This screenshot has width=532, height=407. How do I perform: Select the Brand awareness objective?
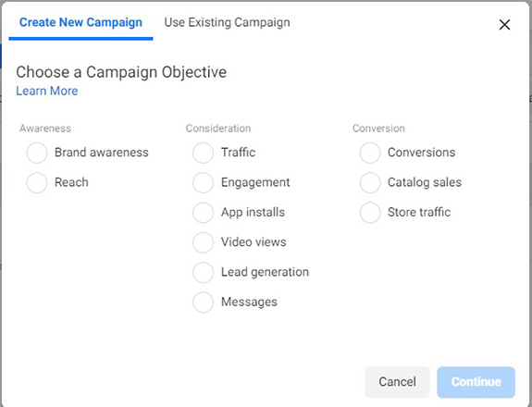[37, 153]
